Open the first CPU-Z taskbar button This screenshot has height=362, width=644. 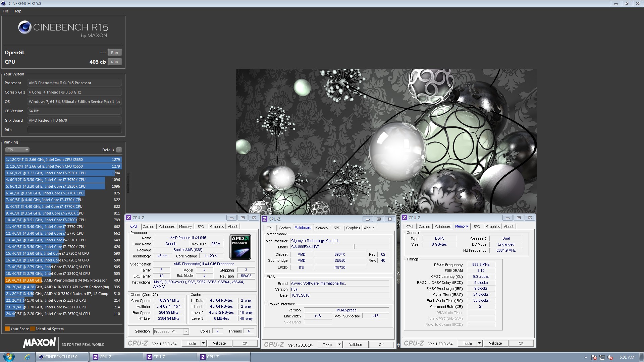[x=116, y=357]
